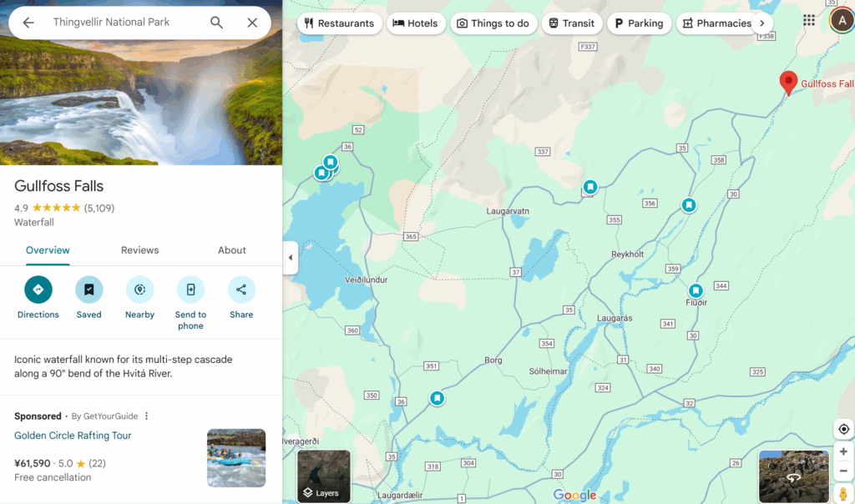Select the Parking chip
This screenshot has height=504, width=855.
coord(639,23)
